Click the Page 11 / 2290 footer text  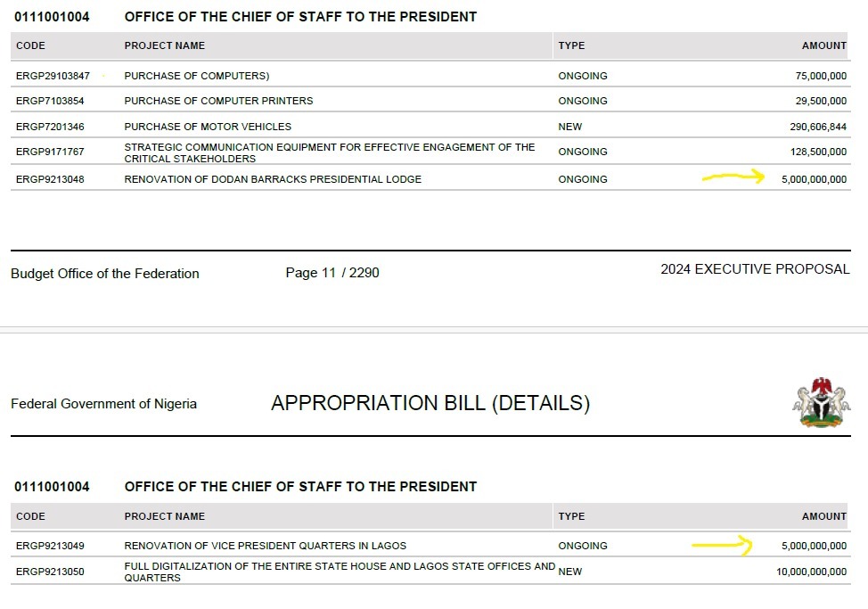332,272
